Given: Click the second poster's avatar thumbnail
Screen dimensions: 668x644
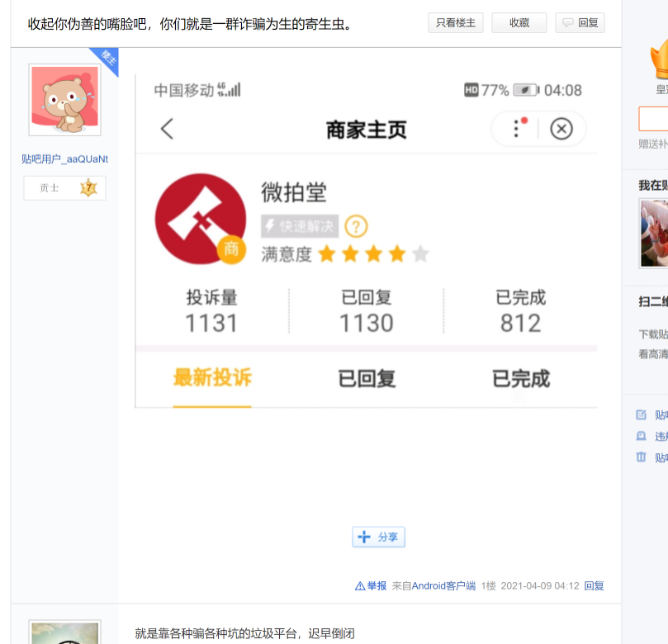Looking at the screenshot, I should 64,632.
